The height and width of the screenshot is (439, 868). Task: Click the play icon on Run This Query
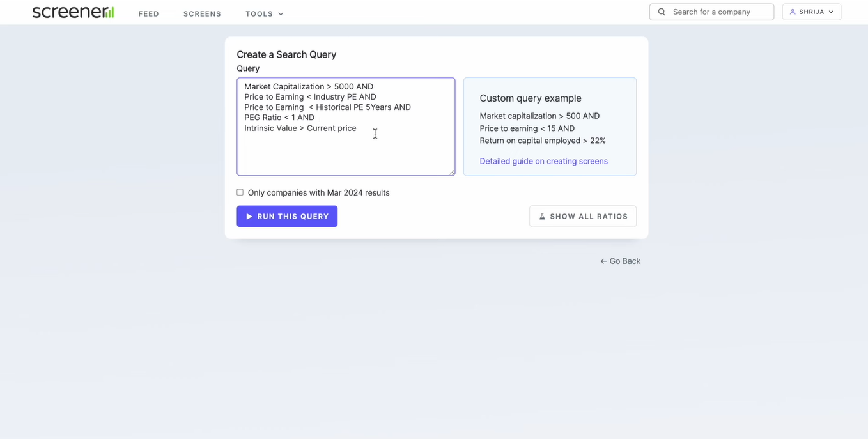tap(249, 217)
